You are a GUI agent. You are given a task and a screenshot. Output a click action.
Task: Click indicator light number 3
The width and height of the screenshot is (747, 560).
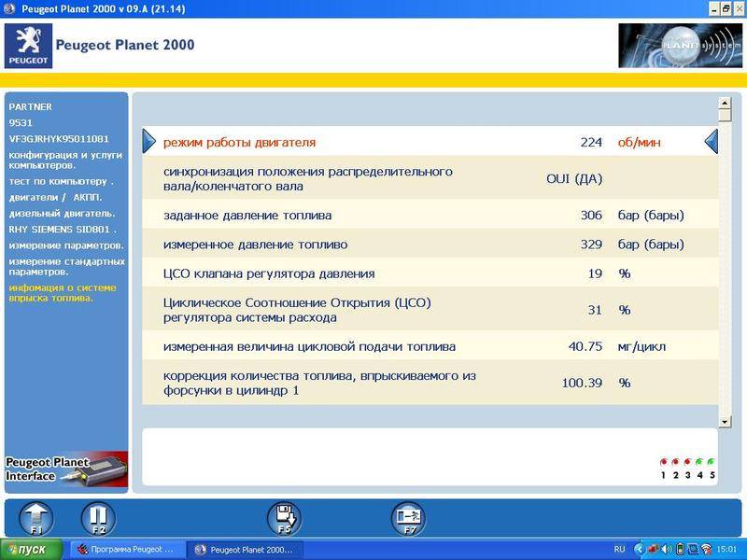pyautogui.click(x=688, y=462)
